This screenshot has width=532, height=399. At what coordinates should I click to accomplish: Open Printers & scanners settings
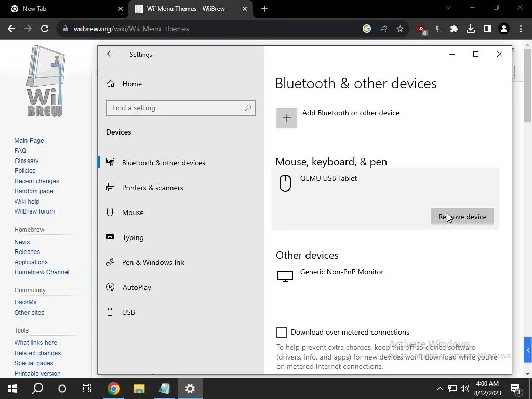(180, 188)
